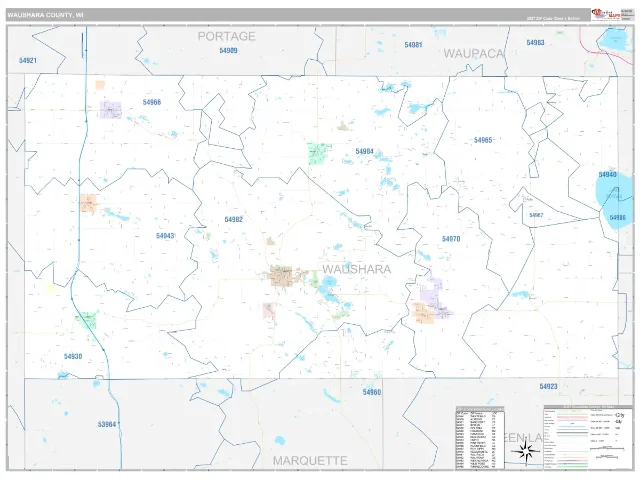Open the ZIP code index table

480,438
